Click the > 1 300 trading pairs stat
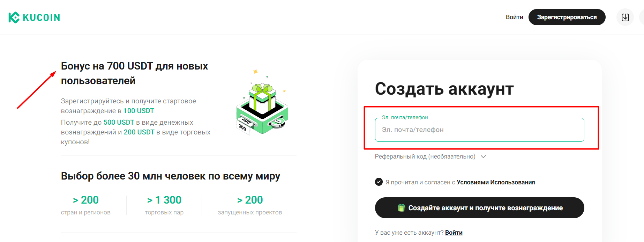This screenshot has width=644, height=242. click(x=164, y=200)
